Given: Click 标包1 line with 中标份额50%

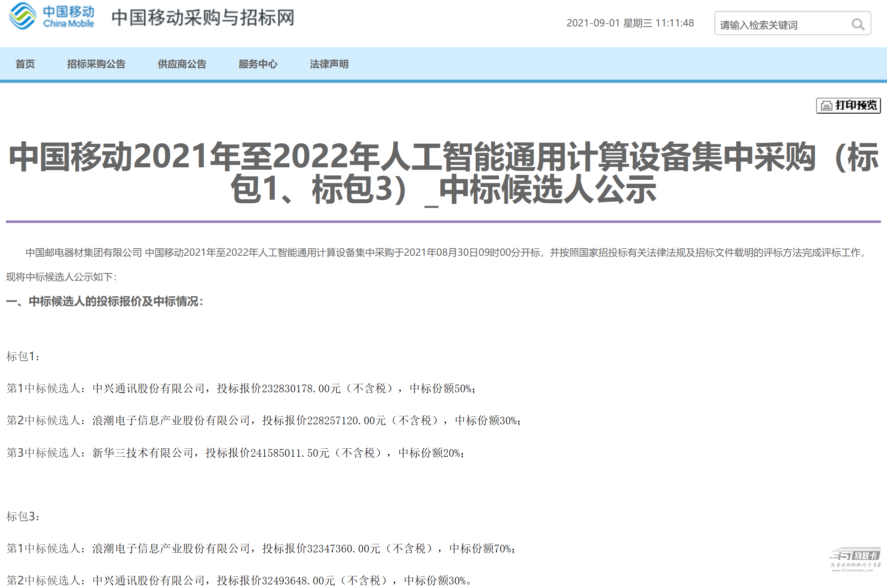Looking at the screenshot, I should tap(241, 388).
